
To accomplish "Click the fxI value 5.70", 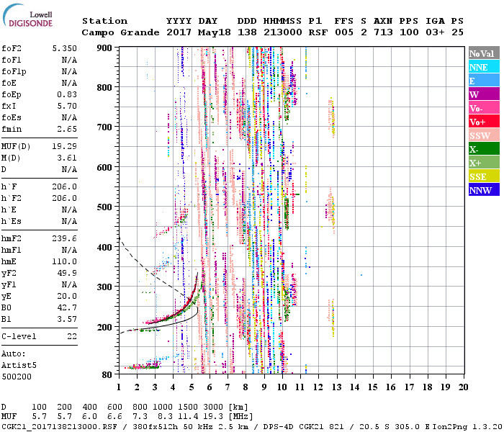I will coord(67,106).
